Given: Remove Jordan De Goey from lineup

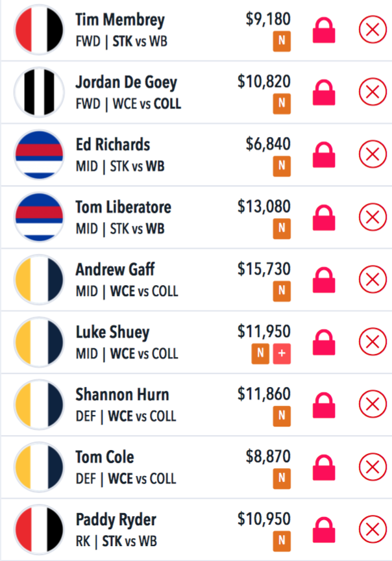Looking at the screenshot, I should (373, 92).
